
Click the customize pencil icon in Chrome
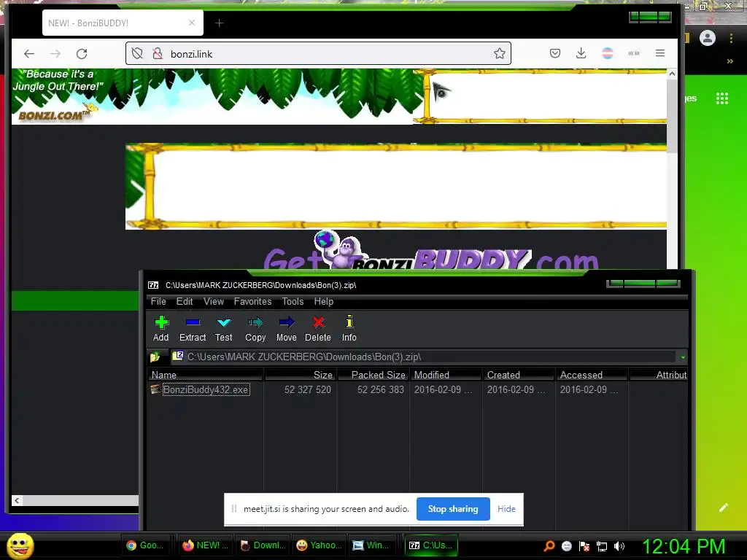pyautogui.click(x=723, y=507)
